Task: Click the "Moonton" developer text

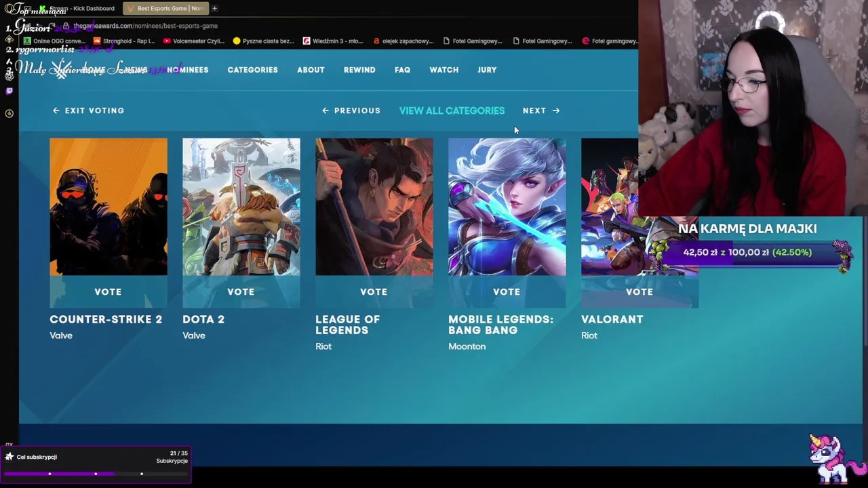Action: click(x=467, y=346)
